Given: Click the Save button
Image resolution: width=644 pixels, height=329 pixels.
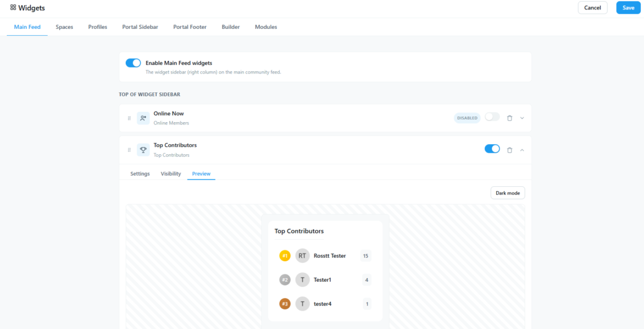Looking at the screenshot, I should (x=628, y=8).
